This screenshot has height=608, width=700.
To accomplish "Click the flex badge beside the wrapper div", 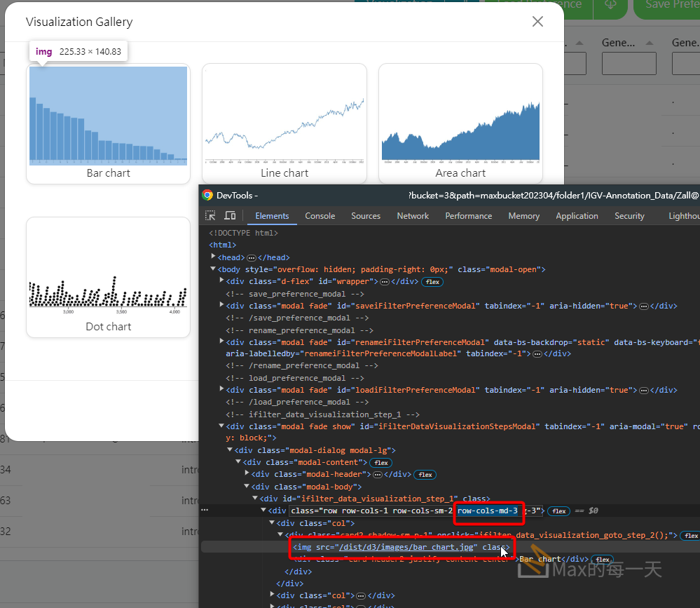I will (432, 282).
